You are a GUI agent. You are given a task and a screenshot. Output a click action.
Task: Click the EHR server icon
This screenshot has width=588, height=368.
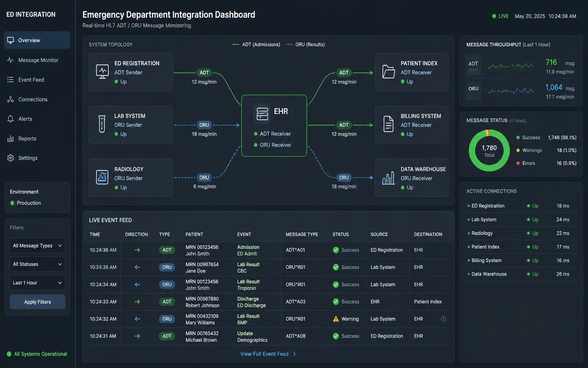(x=262, y=114)
